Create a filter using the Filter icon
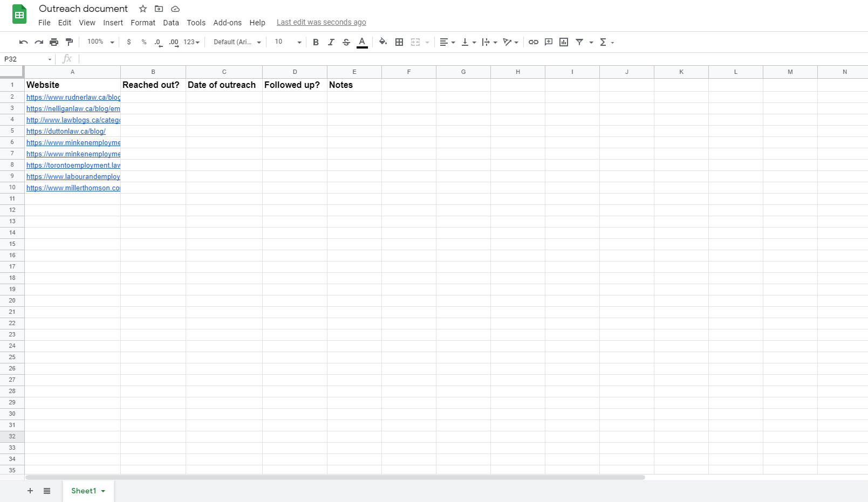Image resolution: width=868 pixels, height=502 pixels. (x=579, y=42)
